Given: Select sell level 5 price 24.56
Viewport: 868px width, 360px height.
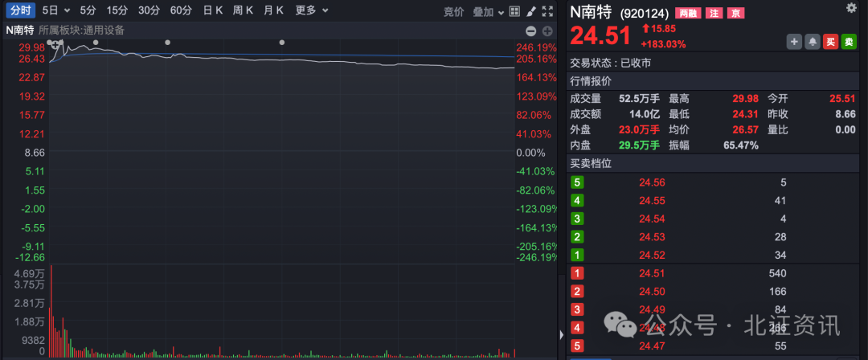Looking at the screenshot, I should click(x=652, y=182).
